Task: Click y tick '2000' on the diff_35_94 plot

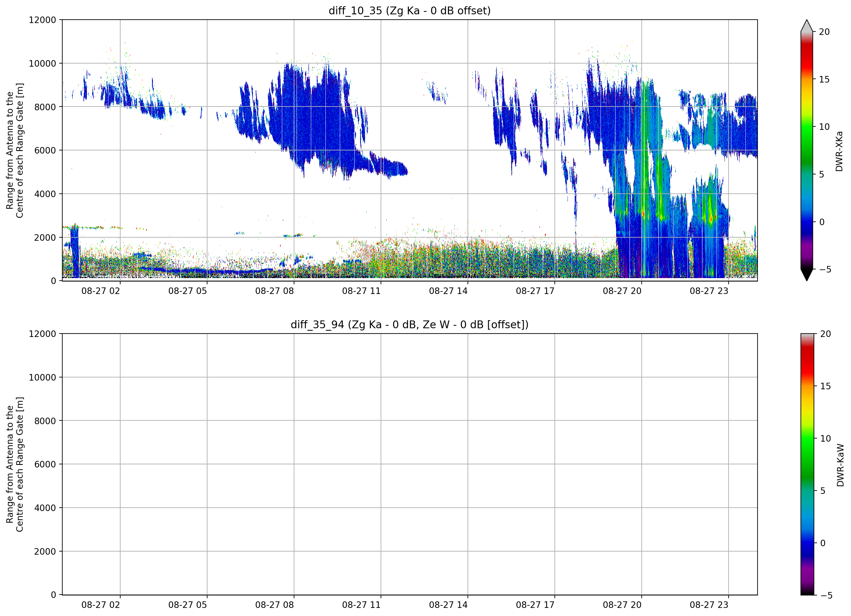Action: (x=45, y=552)
